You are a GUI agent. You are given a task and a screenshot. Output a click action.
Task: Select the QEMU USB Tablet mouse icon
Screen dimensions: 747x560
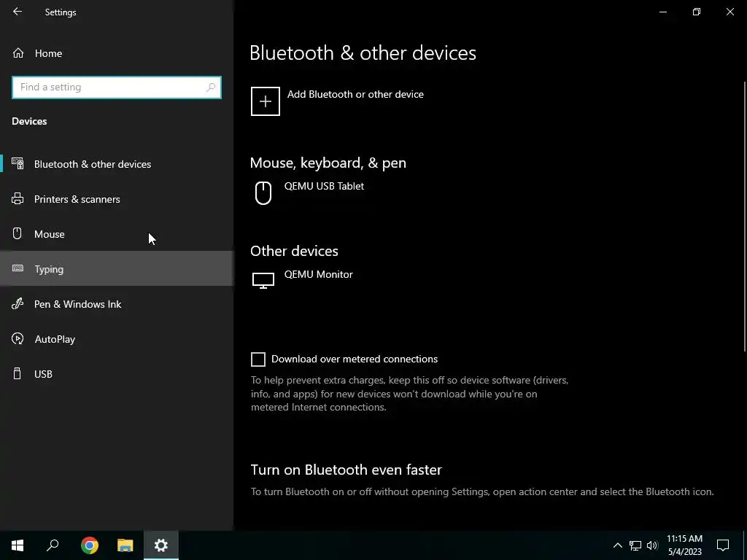(263, 193)
